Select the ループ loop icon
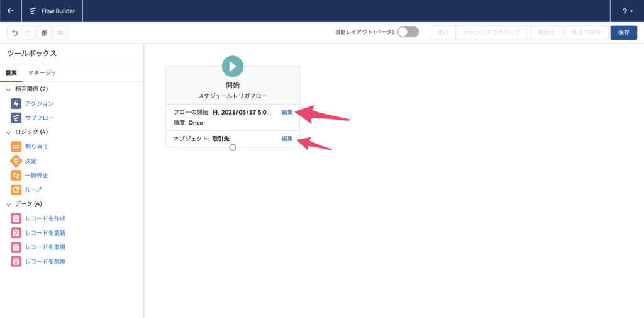Screen dimensions: 644x318 point(16,190)
